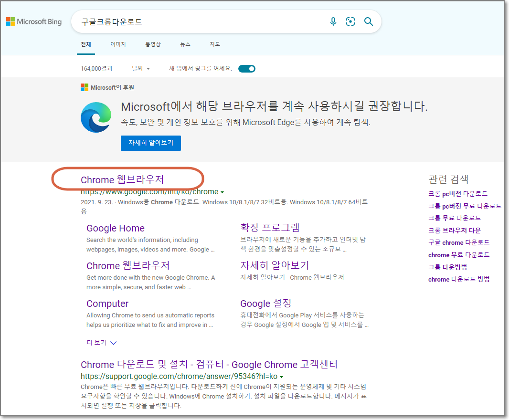Click the google.com/intl/ko/chrome green URL
The height and width of the screenshot is (420, 509).
pos(149,192)
